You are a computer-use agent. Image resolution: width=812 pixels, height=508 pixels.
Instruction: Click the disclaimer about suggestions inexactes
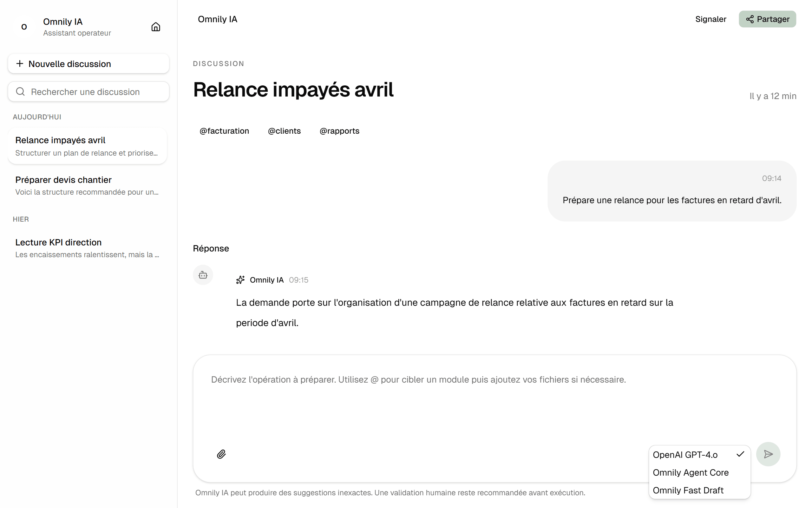390,492
